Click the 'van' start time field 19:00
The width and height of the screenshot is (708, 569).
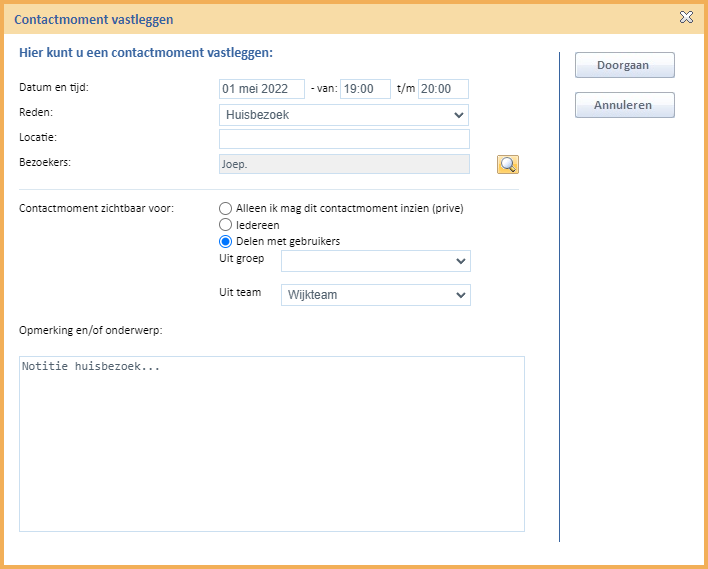(x=365, y=89)
